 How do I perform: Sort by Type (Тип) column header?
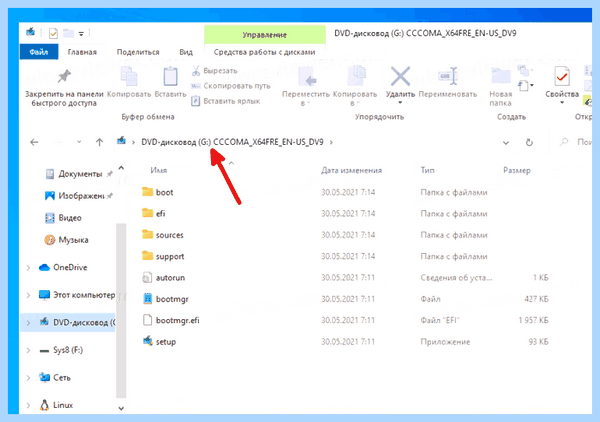point(427,170)
